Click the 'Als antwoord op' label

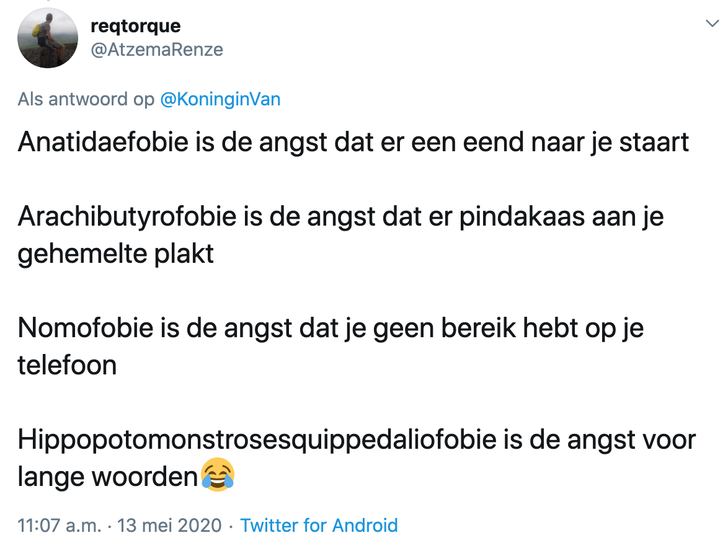(86, 100)
